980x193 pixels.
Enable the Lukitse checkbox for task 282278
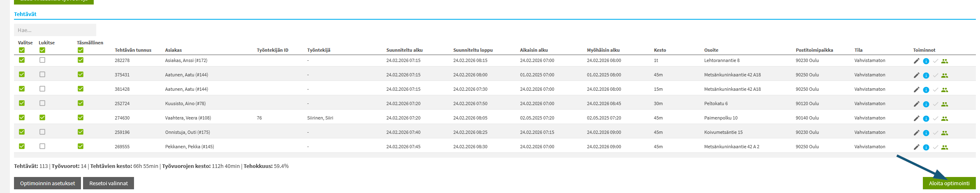(x=42, y=60)
